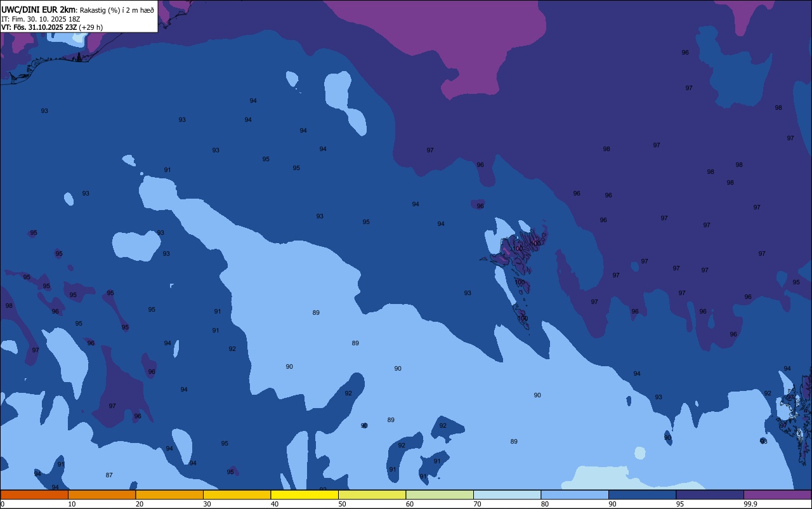Select the 80–90 light blue legend swatch
Viewport: 812px width, 509px height.
(575, 494)
